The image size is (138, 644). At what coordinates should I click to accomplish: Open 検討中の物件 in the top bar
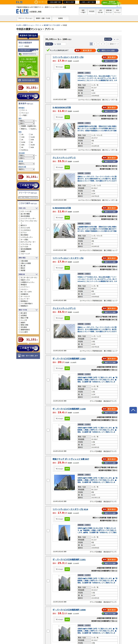pos(69,2)
